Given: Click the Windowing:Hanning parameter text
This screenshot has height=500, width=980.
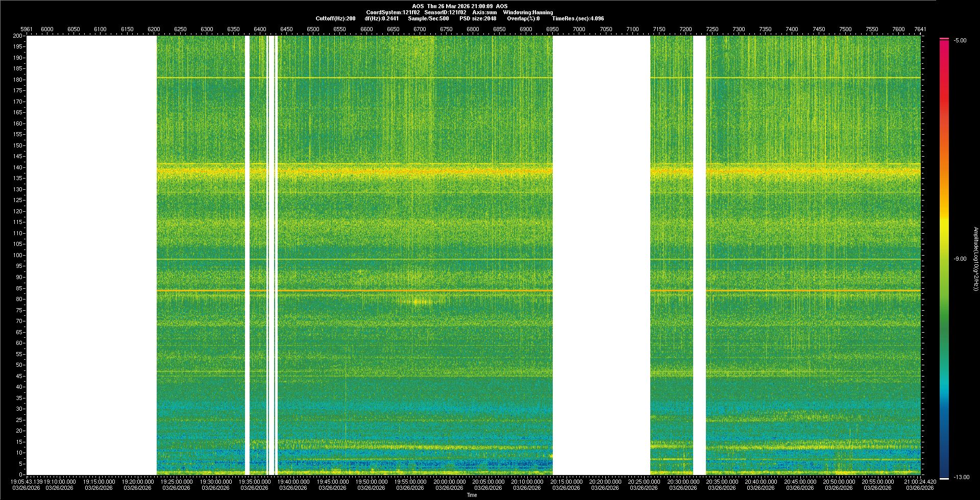Looking at the screenshot, I should pyautogui.click(x=528, y=12).
